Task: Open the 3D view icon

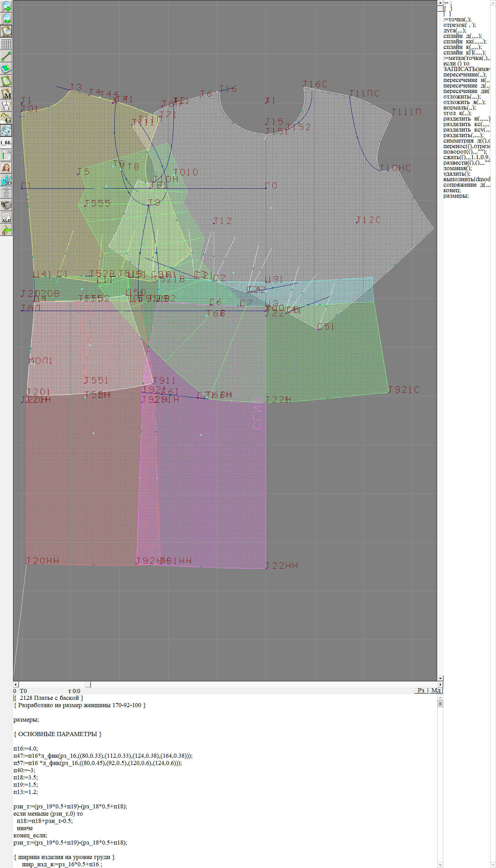Action: tap(6, 180)
